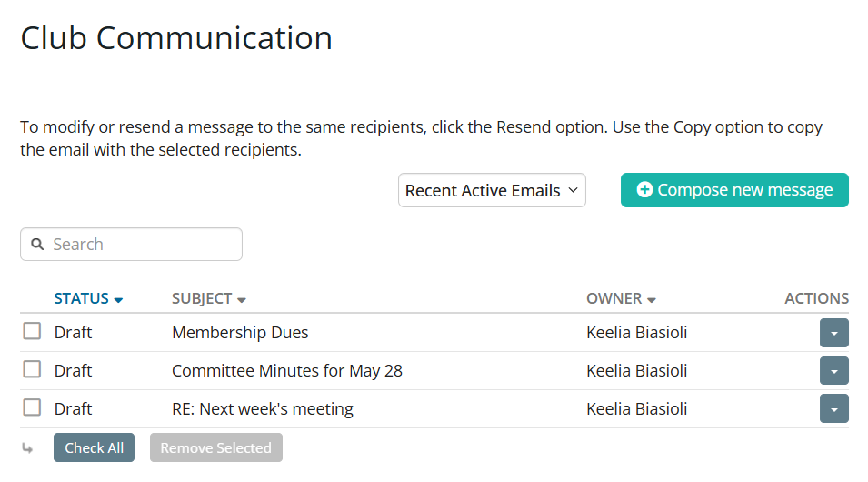Open the Recent Active Emails dropdown
The height and width of the screenshot is (482, 868).
pos(492,190)
